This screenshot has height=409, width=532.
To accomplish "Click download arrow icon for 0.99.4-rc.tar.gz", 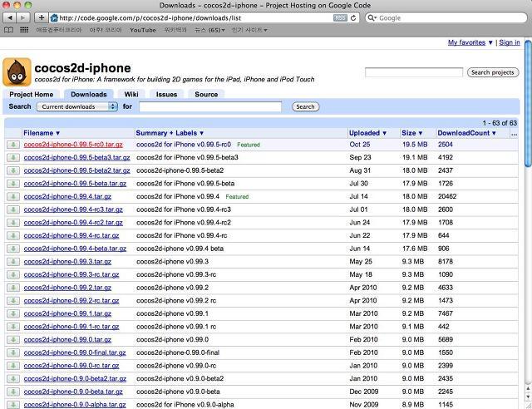I will [13, 236].
